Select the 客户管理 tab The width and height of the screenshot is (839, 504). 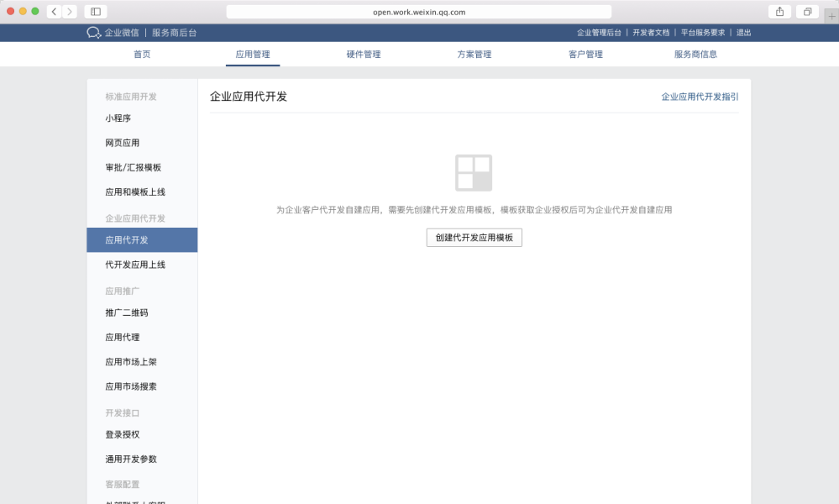(x=585, y=55)
